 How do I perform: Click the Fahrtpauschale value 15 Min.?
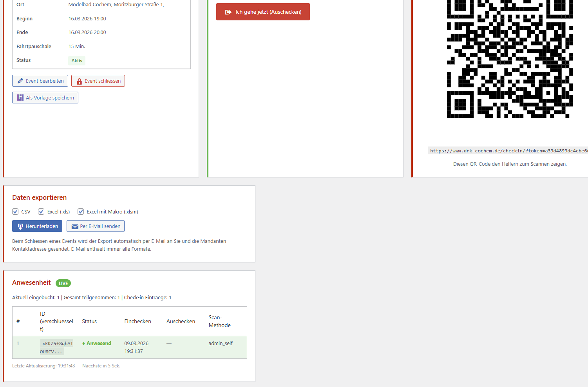point(77,47)
